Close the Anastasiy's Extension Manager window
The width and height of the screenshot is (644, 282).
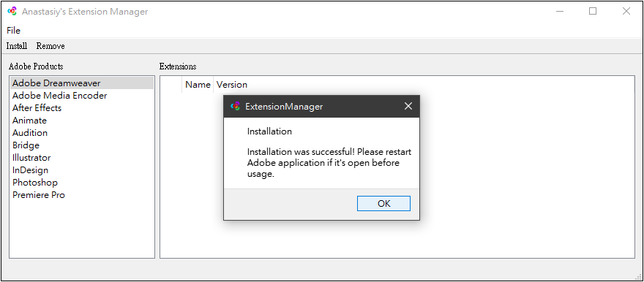coord(626,11)
